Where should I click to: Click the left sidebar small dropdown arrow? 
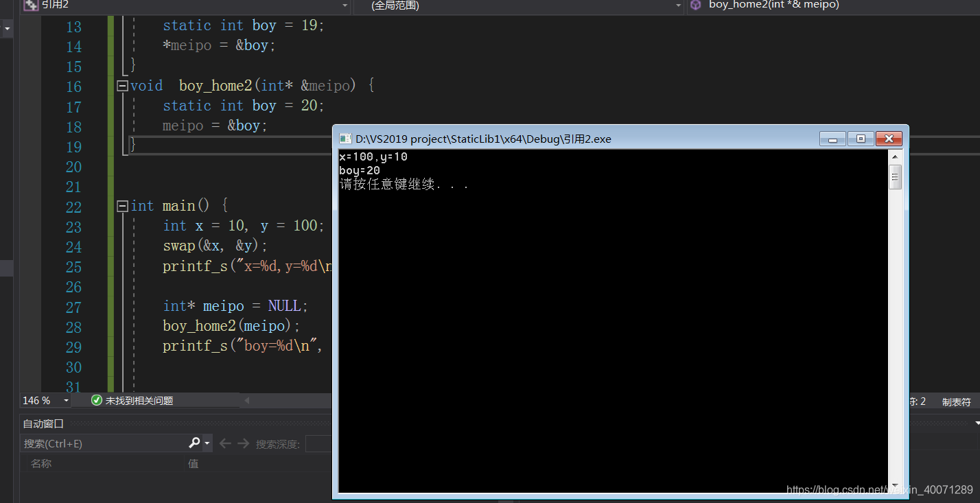(x=7, y=29)
